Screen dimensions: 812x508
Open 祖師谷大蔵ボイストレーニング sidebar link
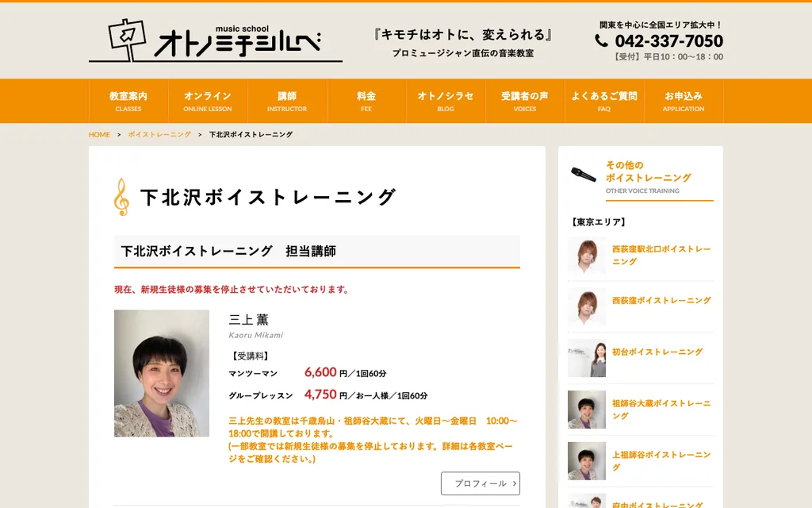coord(661,410)
